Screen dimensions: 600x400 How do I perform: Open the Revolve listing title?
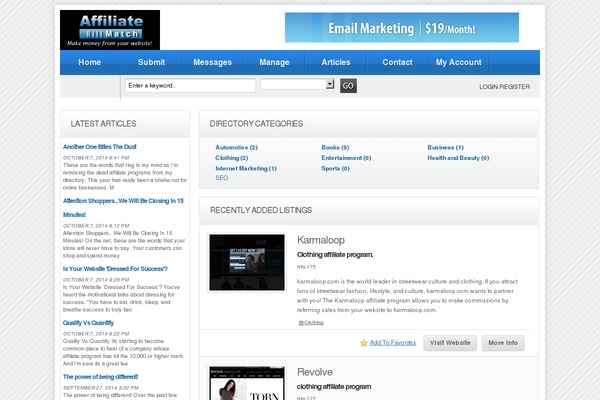point(315,372)
